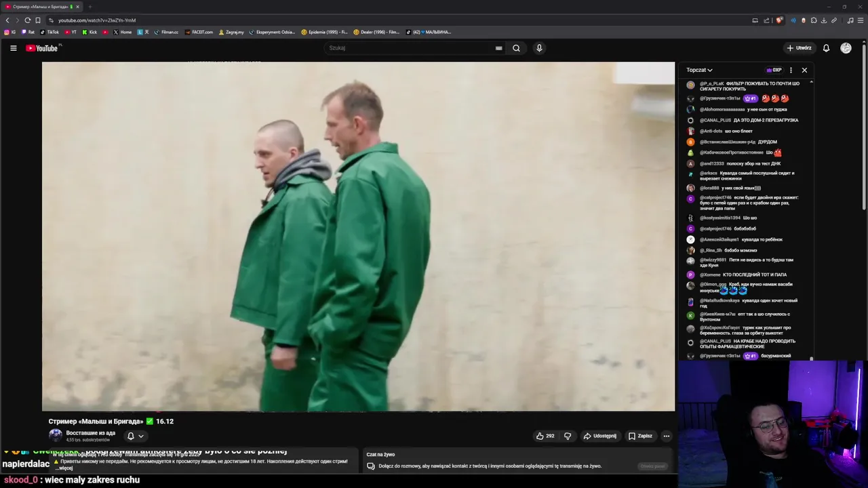Screen dimensions: 868x488
Task: Close the live chat panel
Action: click(804, 70)
